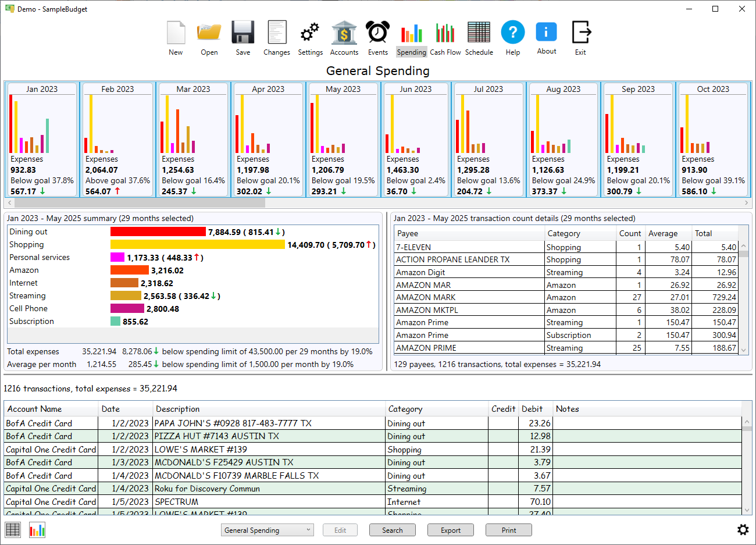Click the Export button

[451, 530]
